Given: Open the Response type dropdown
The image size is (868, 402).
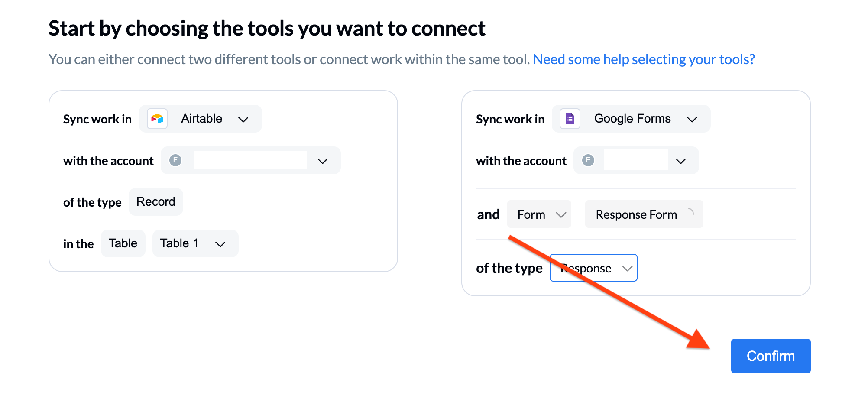Looking at the screenshot, I should point(593,268).
